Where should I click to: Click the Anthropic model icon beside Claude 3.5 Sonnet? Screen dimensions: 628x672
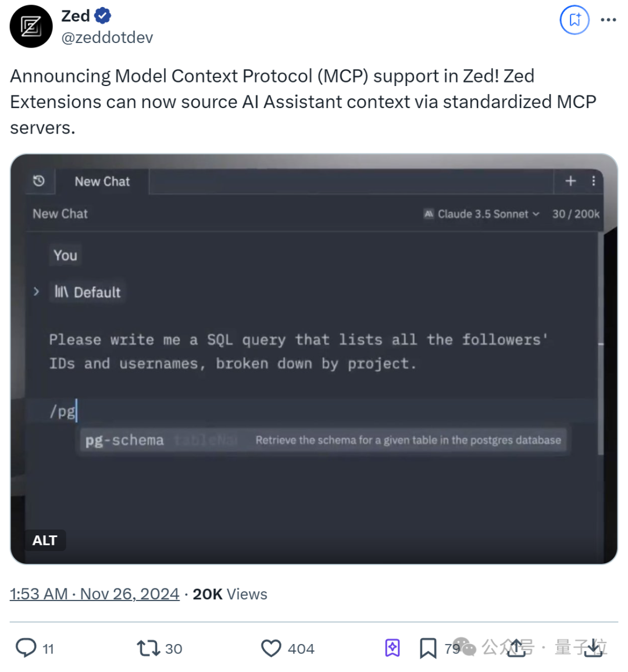click(x=427, y=214)
